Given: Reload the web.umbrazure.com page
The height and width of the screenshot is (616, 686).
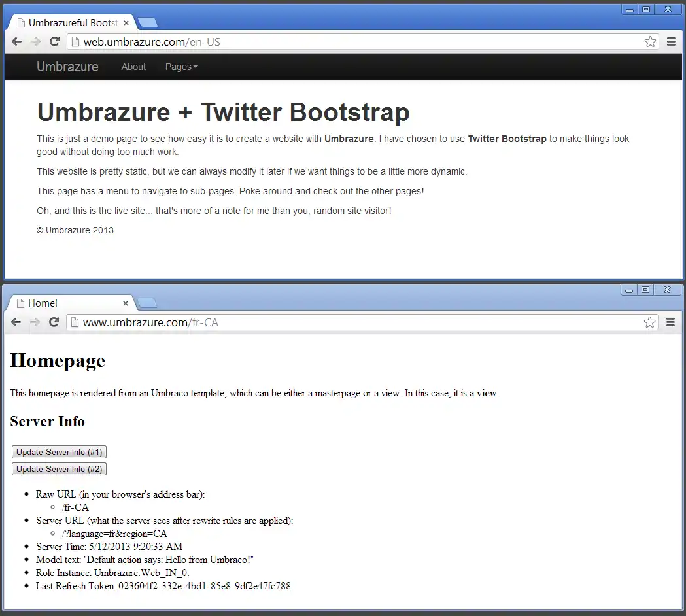Looking at the screenshot, I should coord(55,42).
